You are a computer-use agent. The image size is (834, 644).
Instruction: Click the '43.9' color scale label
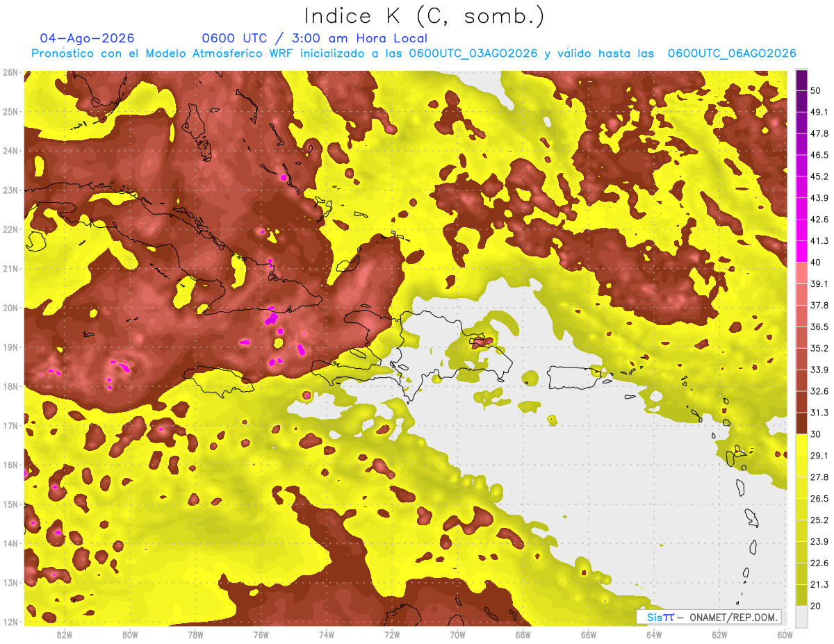point(819,198)
